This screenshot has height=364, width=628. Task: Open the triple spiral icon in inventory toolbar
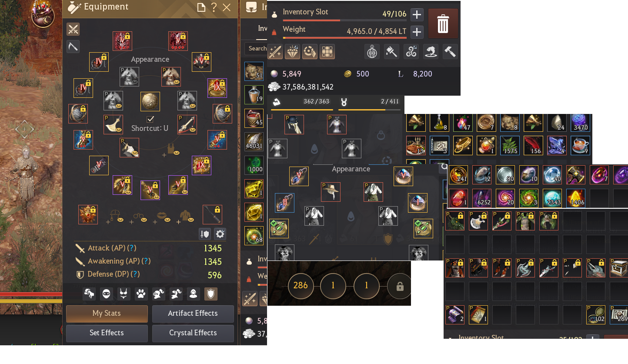[411, 52]
